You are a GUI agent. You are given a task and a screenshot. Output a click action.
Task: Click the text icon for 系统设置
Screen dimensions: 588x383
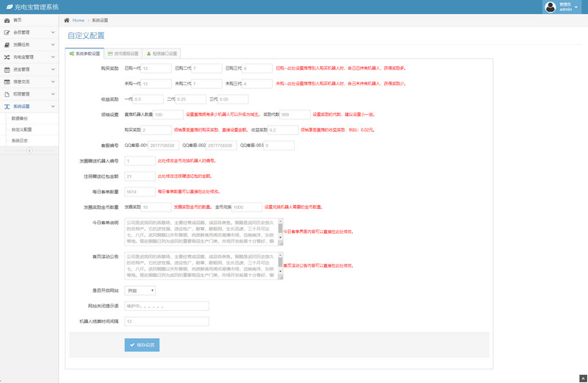7,107
